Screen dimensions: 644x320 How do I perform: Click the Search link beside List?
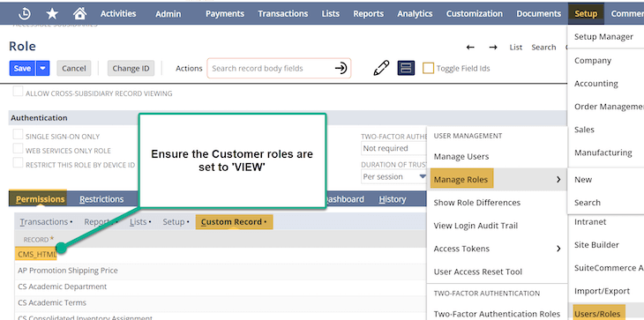pos(543,48)
